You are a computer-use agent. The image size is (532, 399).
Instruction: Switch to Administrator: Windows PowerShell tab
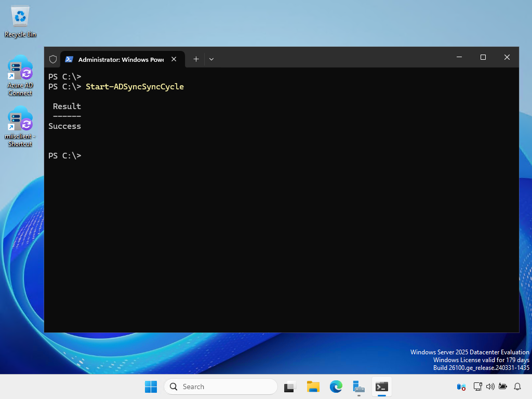(x=123, y=59)
